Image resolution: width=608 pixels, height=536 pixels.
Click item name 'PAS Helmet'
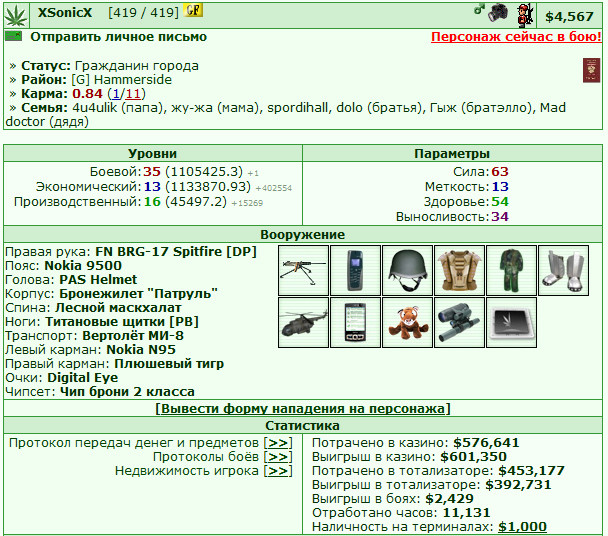pyautogui.click(x=98, y=280)
